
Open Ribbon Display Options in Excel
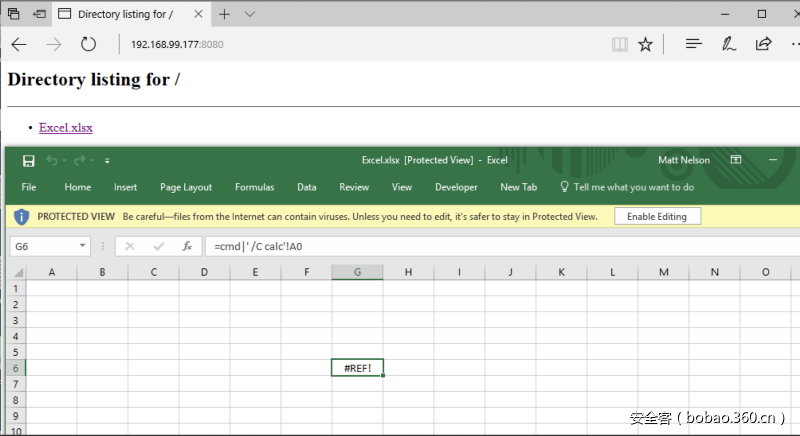(x=735, y=160)
